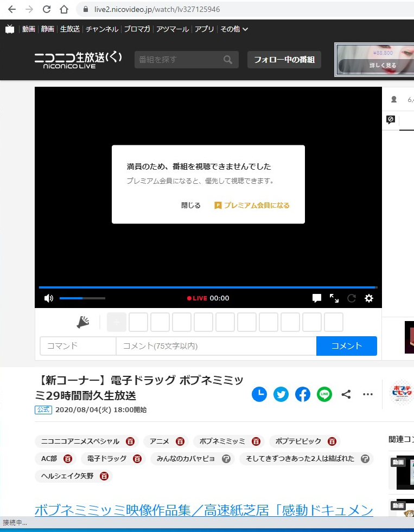Viewport: 414px width, 532px height.
Task: Click the timeshift clock icon
Action: click(x=259, y=394)
